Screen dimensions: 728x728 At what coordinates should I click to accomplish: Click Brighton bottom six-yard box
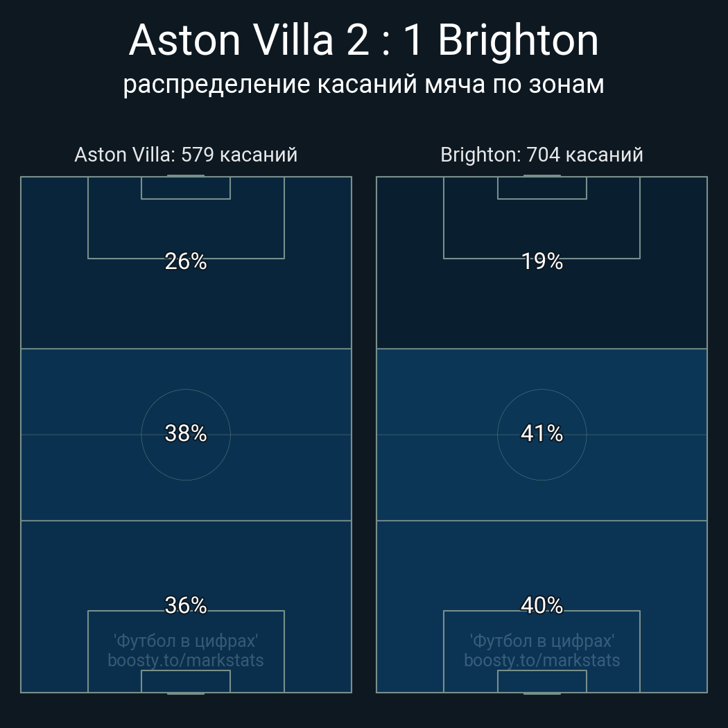tap(541, 681)
